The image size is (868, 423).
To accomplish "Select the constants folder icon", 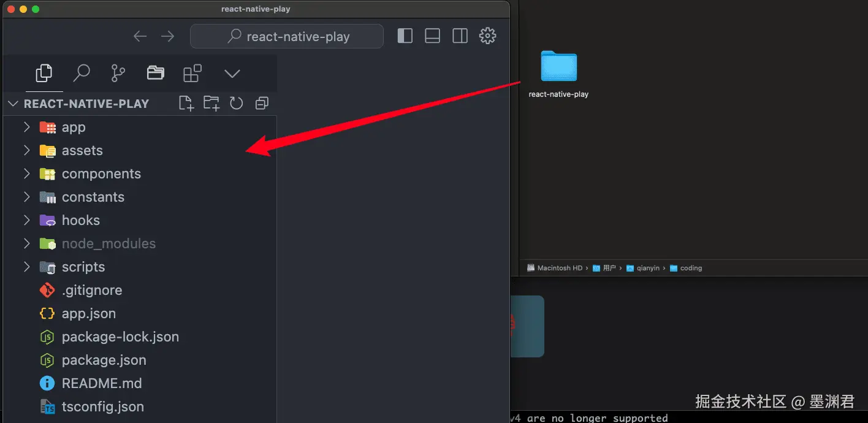I will pyautogui.click(x=47, y=197).
